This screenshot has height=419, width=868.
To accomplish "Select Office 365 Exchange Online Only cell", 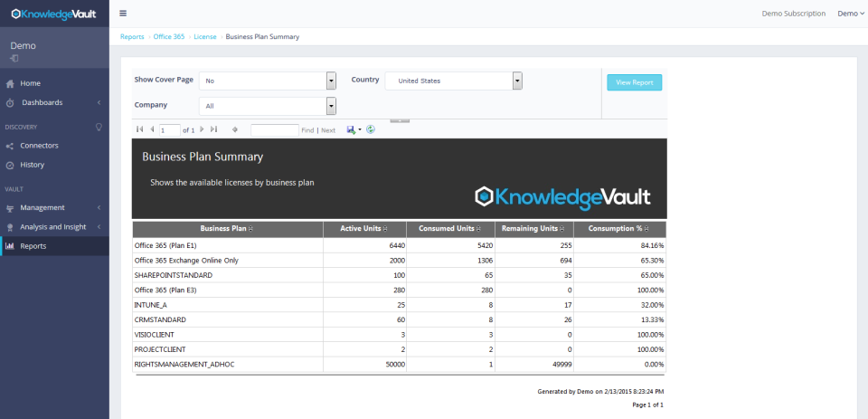I will [x=186, y=261].
